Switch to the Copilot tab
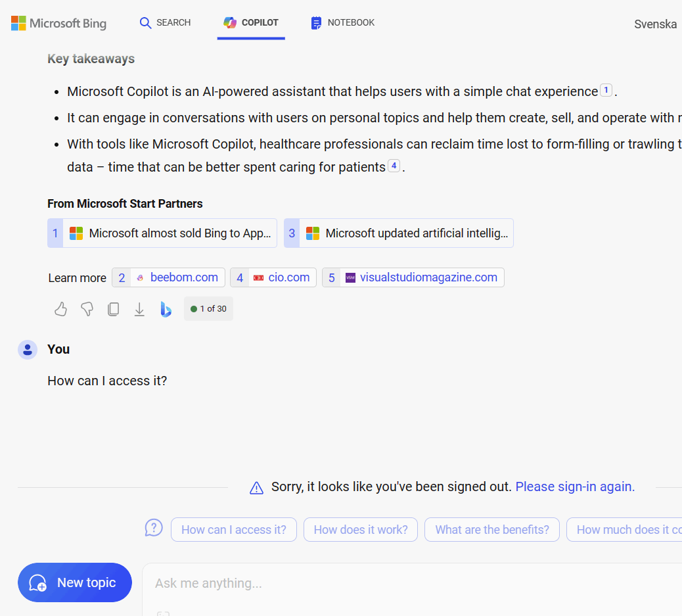 (251, 22)
